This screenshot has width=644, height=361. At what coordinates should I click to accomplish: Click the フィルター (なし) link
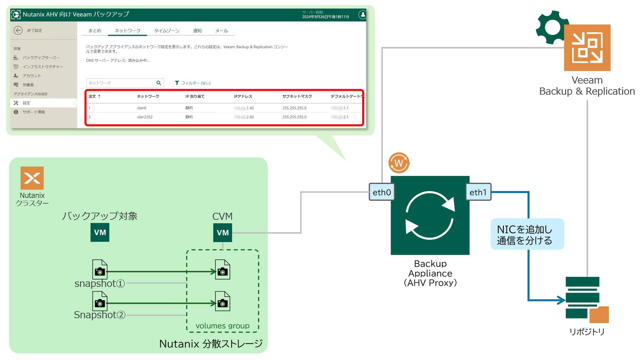[196, 83]
